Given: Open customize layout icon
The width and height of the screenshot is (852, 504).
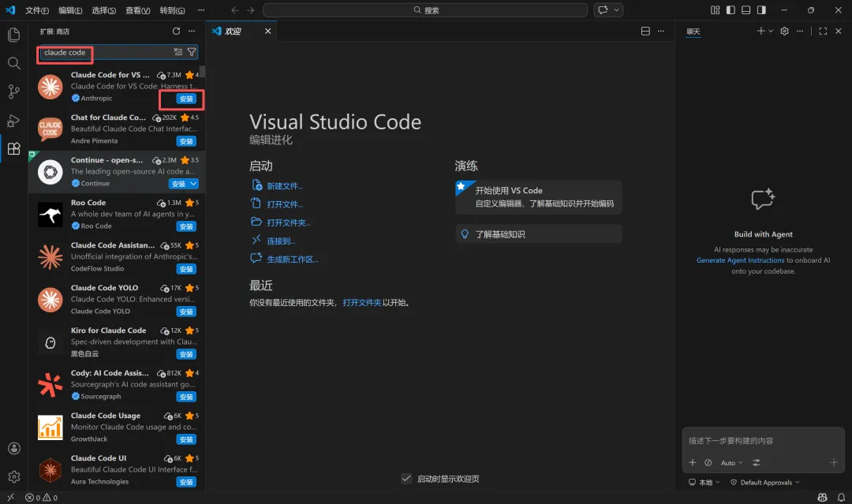Looking at the screenshot, I should click(x=715, y=9).
